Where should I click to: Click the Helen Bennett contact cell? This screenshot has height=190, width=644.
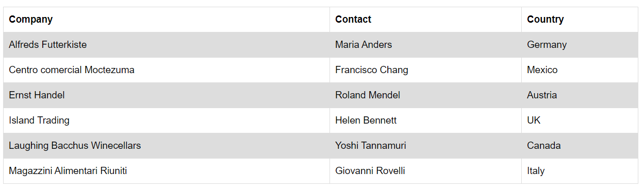tap(425, 120)
